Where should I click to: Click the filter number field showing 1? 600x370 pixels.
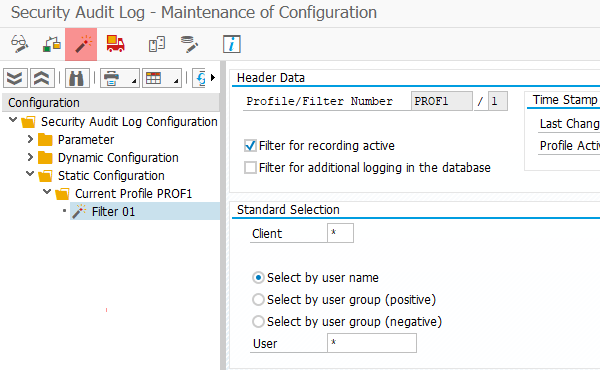[x=498, y=101]
